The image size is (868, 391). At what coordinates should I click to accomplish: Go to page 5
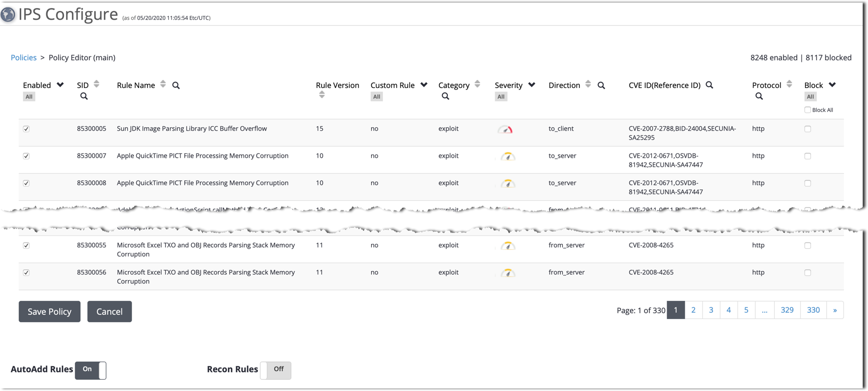coord(746,310)
